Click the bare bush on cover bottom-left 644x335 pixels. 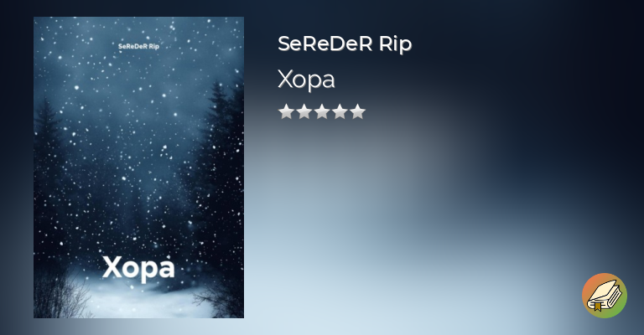tap(58, 296)
